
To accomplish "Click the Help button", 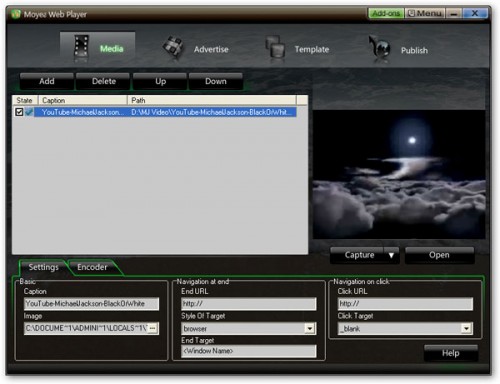I will point(451,353).
